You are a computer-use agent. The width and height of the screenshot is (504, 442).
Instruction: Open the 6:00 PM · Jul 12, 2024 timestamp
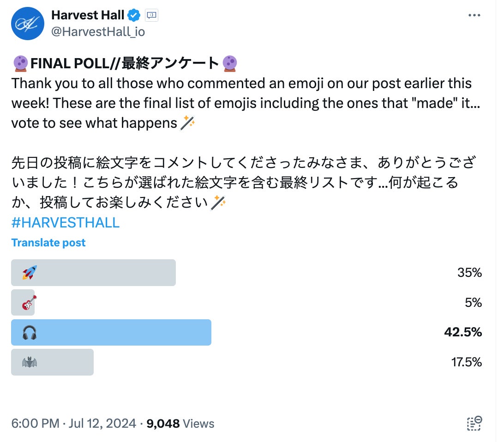point(73,424)
